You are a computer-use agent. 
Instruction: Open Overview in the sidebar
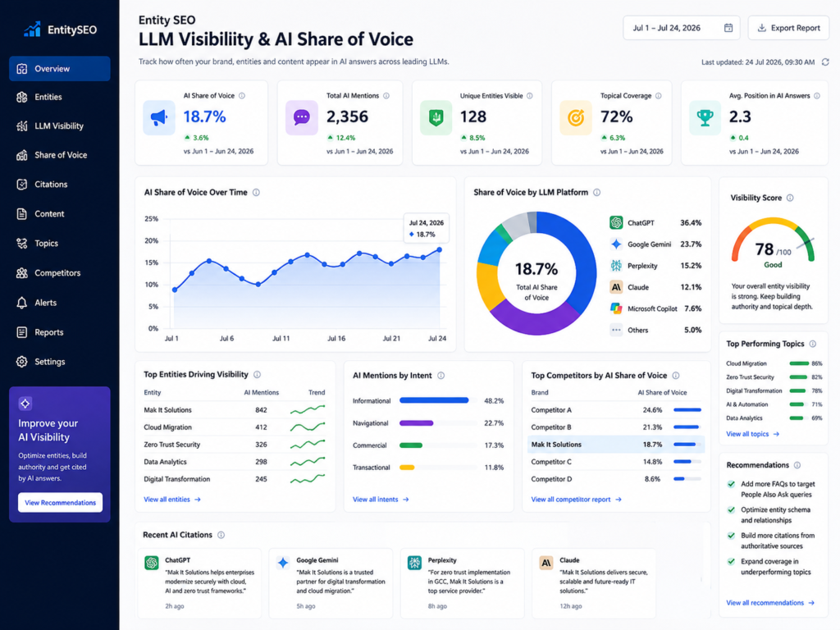[x=59, y=69]
